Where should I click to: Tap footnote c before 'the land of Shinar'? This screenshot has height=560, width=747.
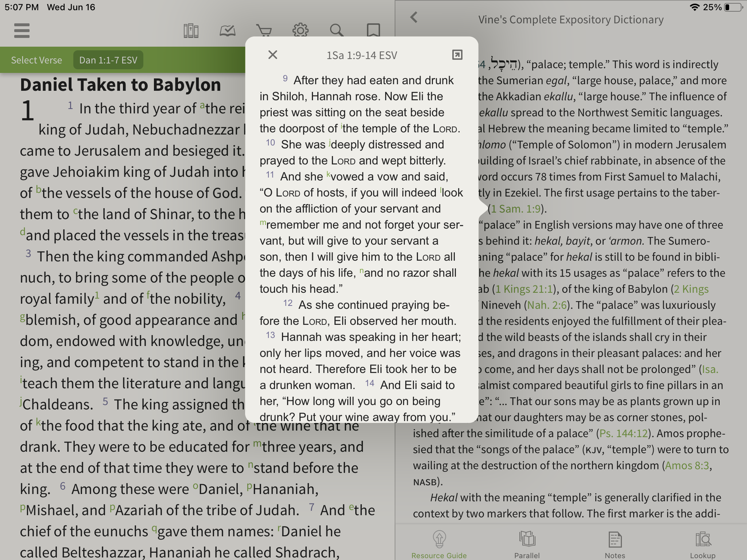[x=76, y=211]
